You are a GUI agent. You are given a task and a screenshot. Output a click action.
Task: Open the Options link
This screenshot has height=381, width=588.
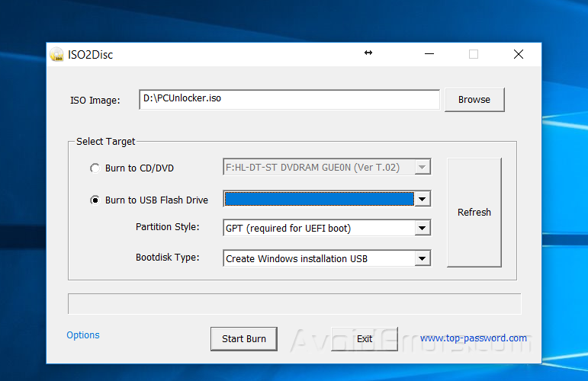pos(83,335)
